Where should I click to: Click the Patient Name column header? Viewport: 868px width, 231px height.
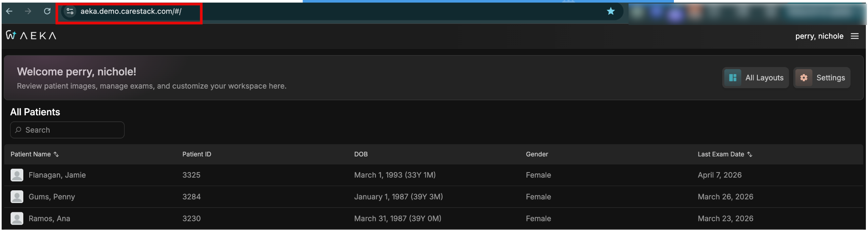(31, 154)
